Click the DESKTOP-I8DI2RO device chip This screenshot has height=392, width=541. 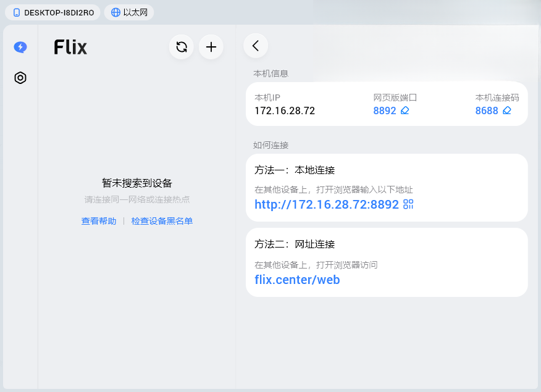[52, 12]
